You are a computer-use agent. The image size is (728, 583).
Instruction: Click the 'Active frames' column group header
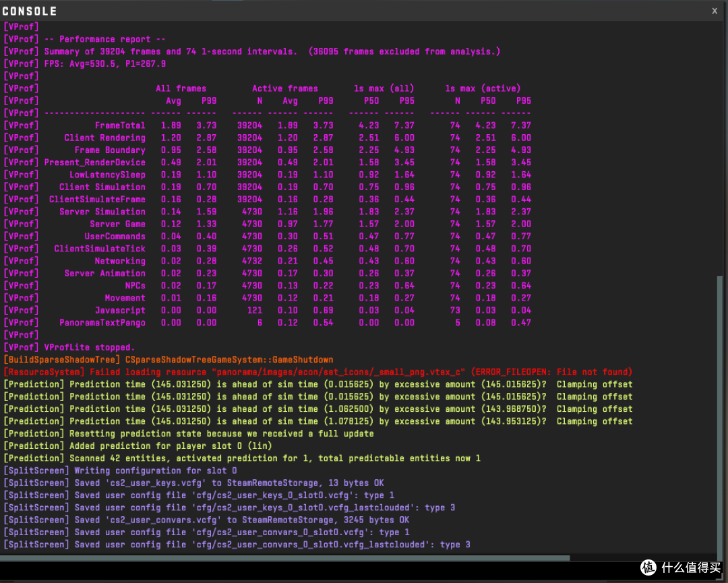click(285, 88)
